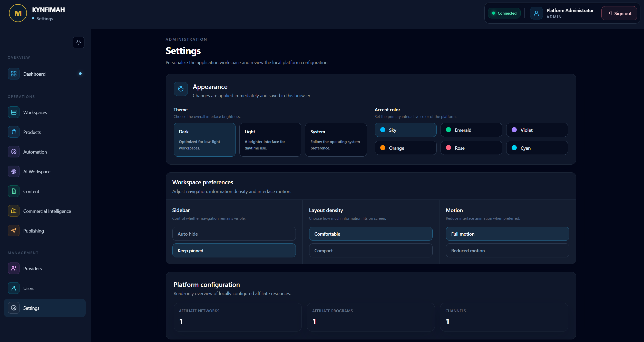Enable Full motion animations
Viewport: 644px width, 342px height.
[508, 234]
